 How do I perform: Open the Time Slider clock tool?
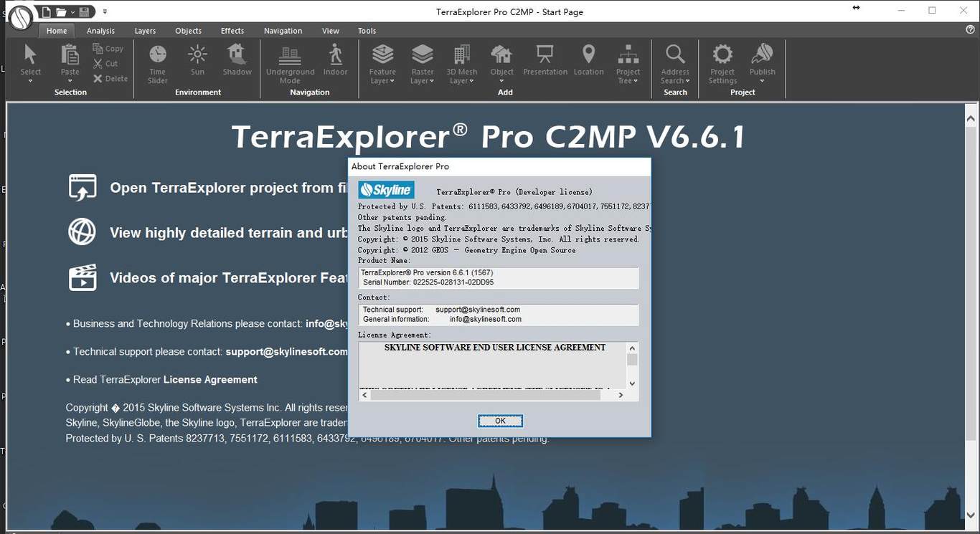pyautogui.click(x=158, y=64)
